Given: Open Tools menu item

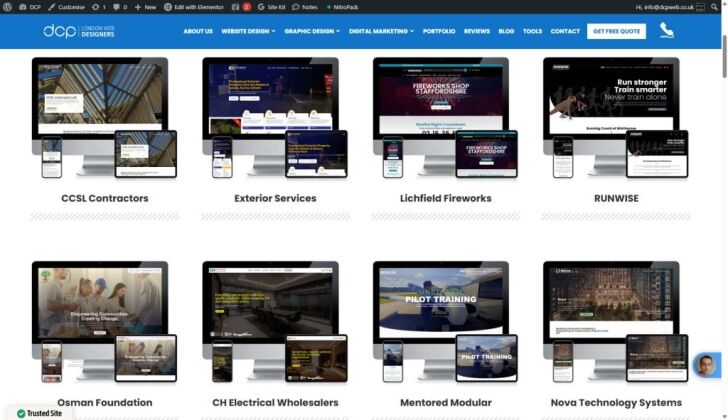Looking at the screenshot, I should (x=532, y=31).
